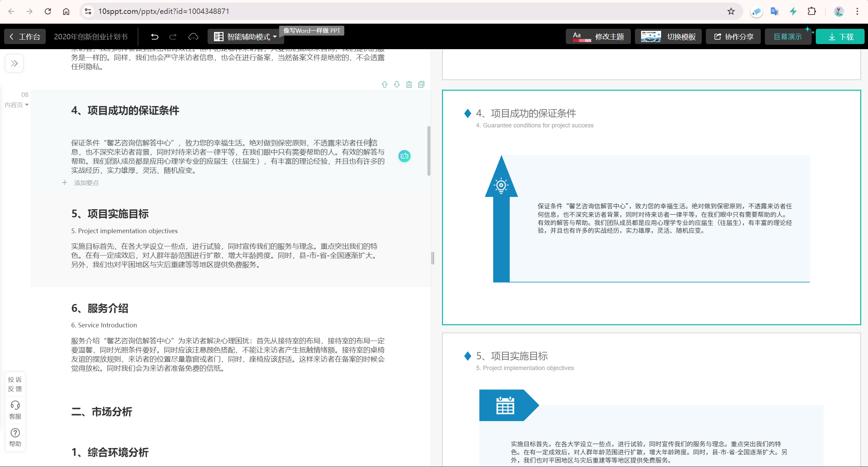The width and height of the screenshot is (868, 467).
Task: Open 投诉反馈 complaint feedback
Action: coord(15,384)
